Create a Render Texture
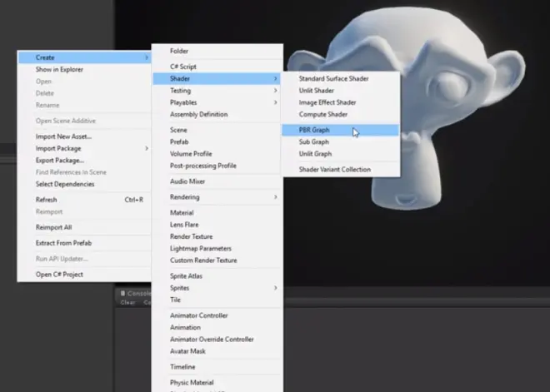 pos(217,236)
